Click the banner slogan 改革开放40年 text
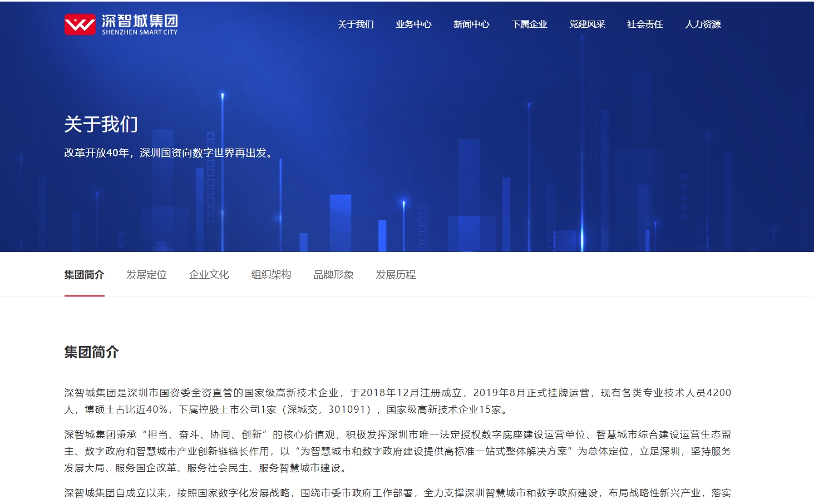Viewport: 814px width, 504px height. [x=170, y=153]
